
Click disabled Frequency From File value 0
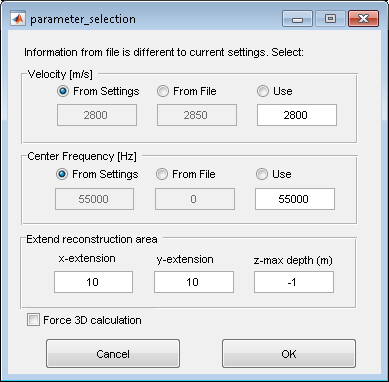[195, 199]
